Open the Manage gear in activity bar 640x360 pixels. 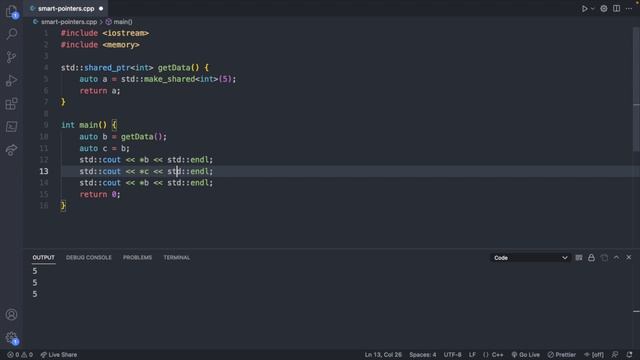[x=11, y=338]
